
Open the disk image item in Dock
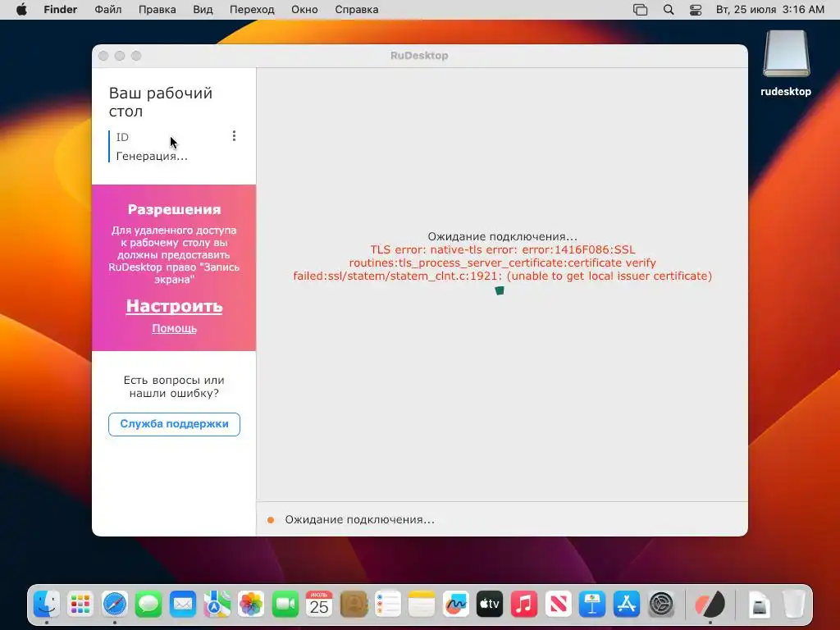click(759, 605)
